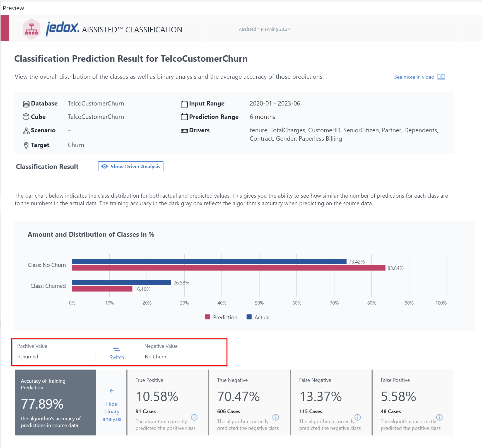Click the Switch arrows icon
This screenshot has height=448, width=482.
point(117,349)
